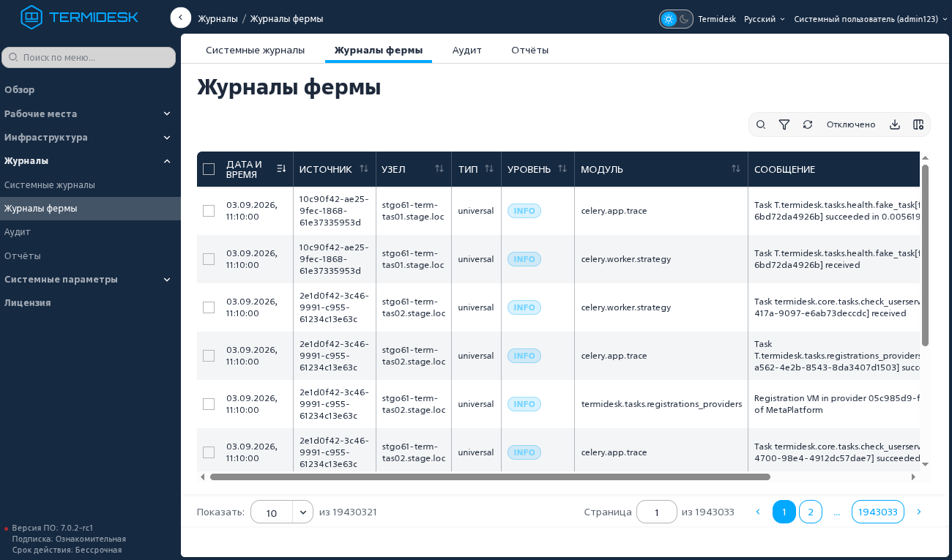Screen dimensions: 952x560
Task: Collapse the sidebar with the back arrow
Action: coord(181,18)
